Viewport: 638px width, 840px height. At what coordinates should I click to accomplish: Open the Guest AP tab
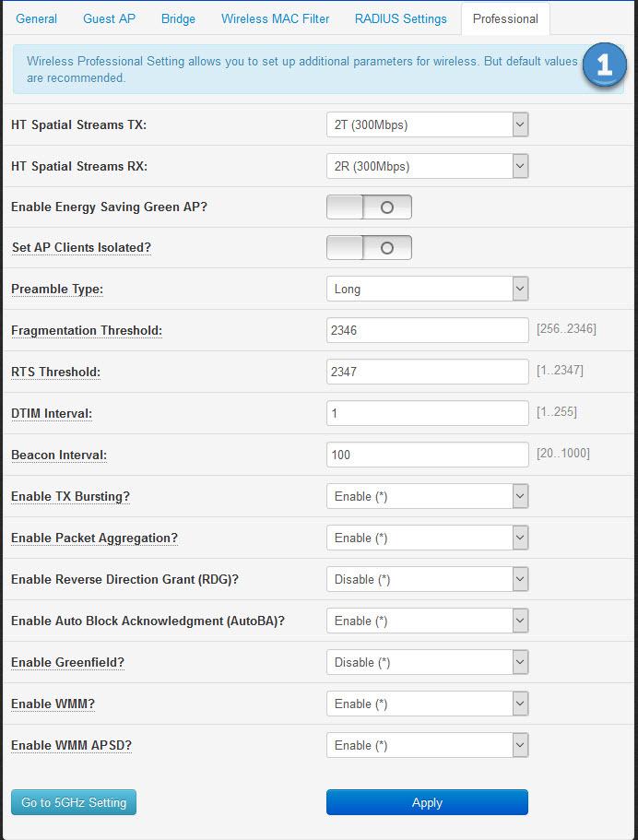pyautogui.click(x=110, y=18)
